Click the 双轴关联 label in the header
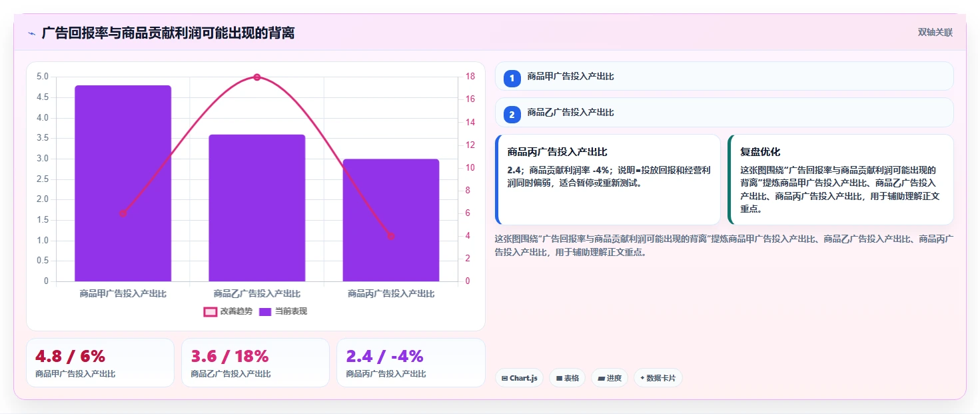Image resolution: width=980 pixels, height=414 pixels. [x=935, y=33]
